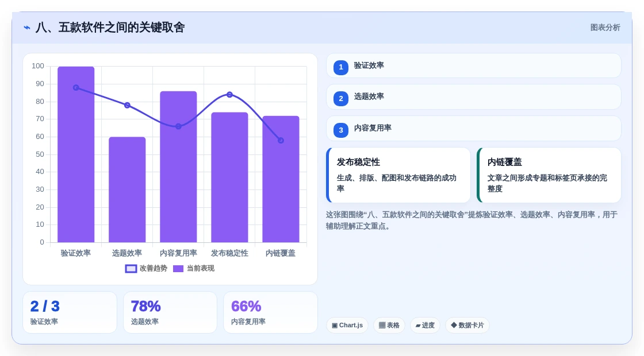Select the 选题效率 list row
The height and width of the screenshot is (356, 644).
pyautogui.click(x=474, y=97)
